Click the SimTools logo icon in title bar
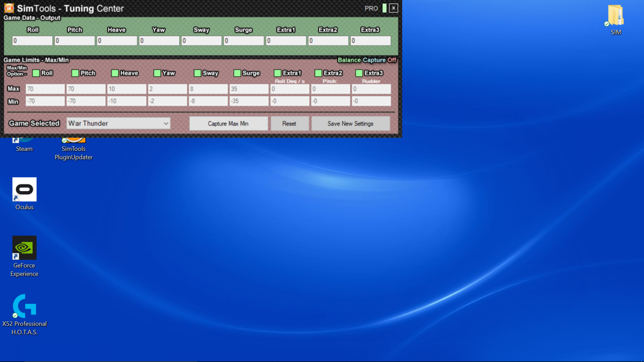 tap(9, 8)
